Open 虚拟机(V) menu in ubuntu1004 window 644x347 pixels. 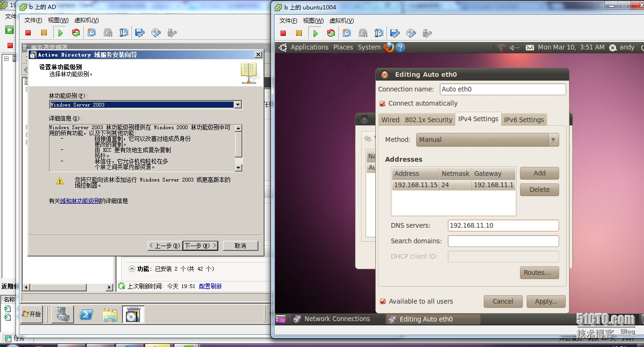click(x=342, y=21)
